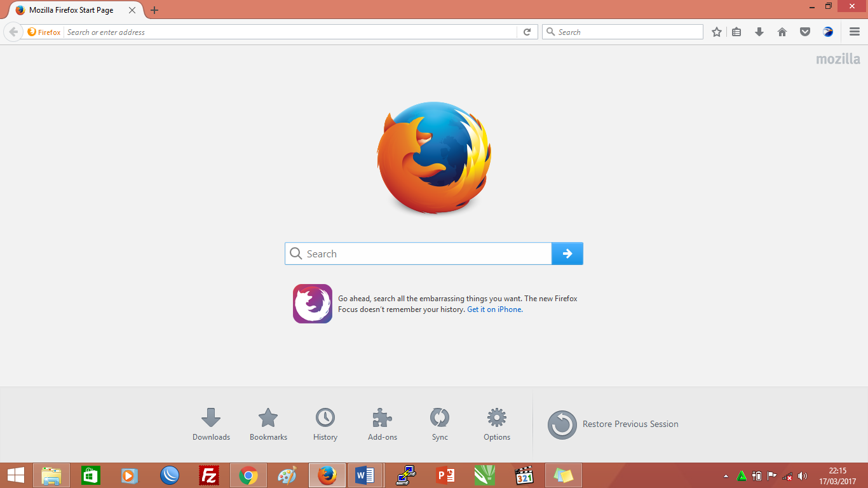
Task: Open File Explorer from the taskbar
Action: [51, 475]
